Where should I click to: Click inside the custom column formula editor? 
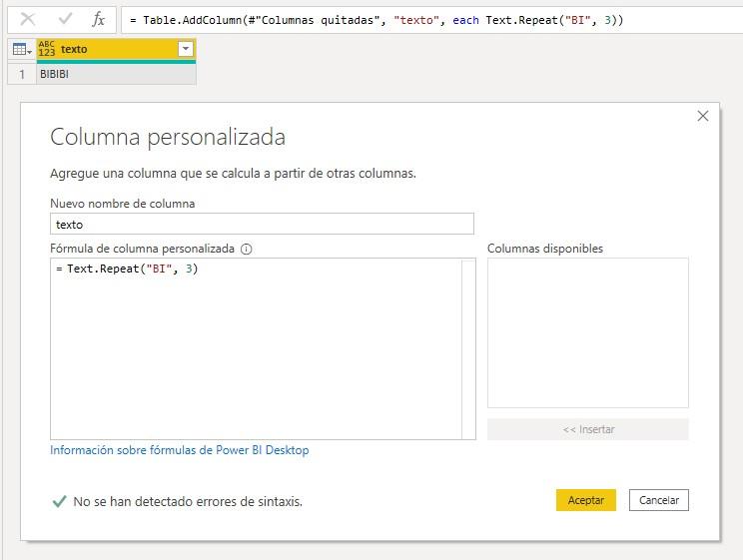pos(256,349)
